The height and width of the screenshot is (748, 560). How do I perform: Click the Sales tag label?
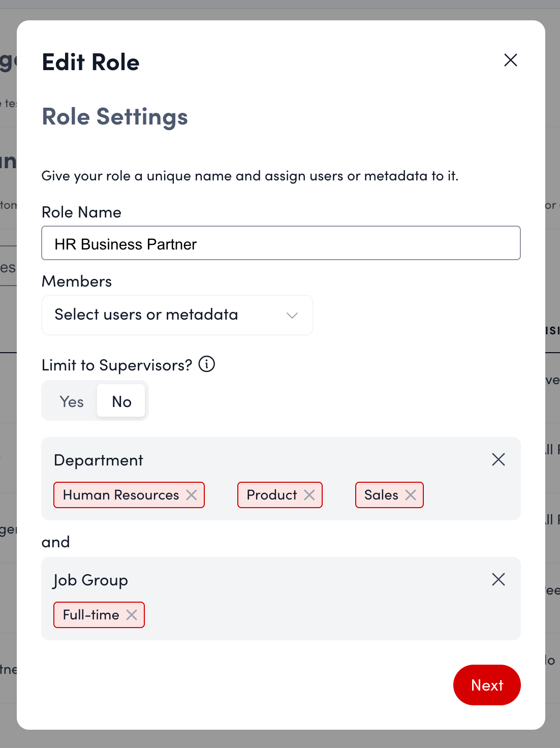click(381, 495)
